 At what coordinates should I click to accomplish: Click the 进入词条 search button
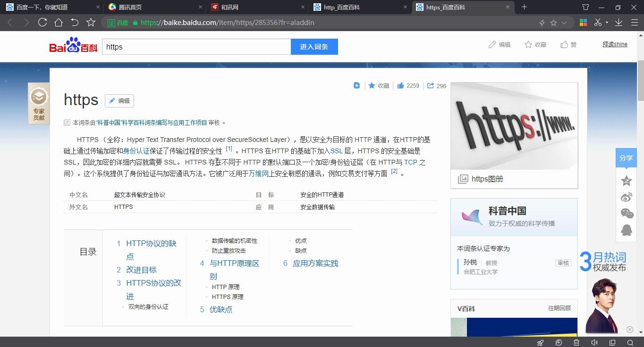314,46
